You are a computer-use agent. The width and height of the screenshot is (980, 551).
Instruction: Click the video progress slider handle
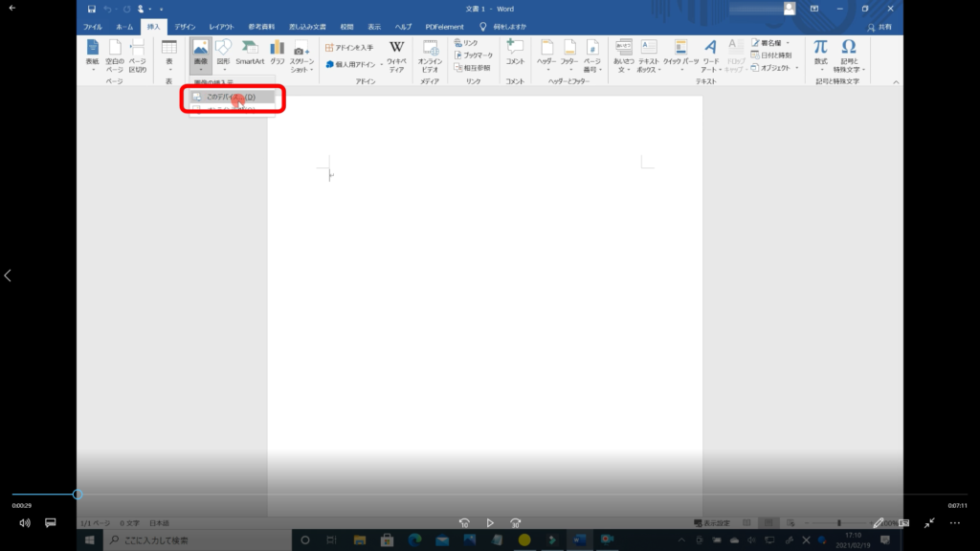point(78,495)
